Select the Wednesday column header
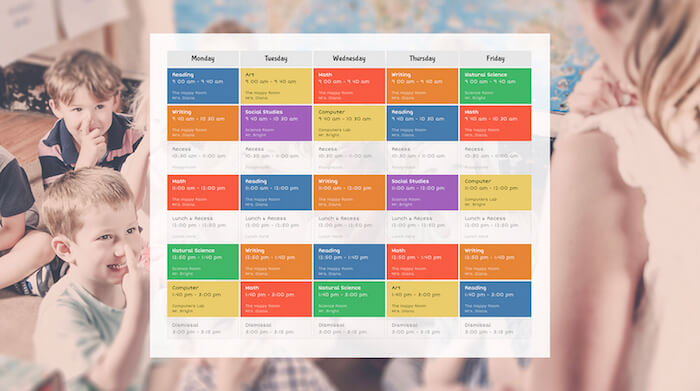 coord(349,58)
